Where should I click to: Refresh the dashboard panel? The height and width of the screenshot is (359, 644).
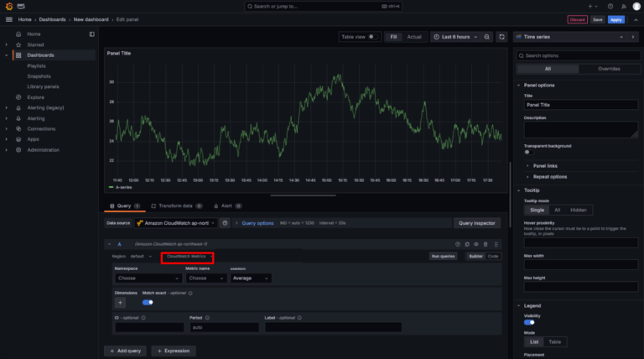502,37
